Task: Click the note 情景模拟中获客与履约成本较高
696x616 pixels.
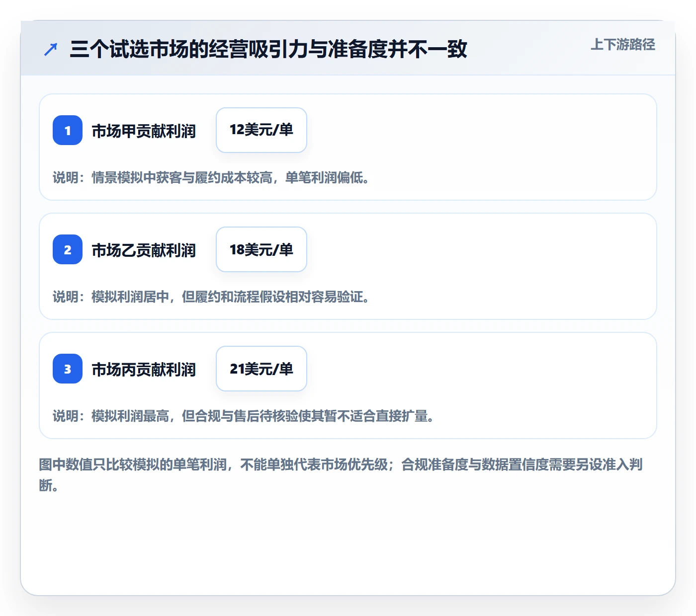Action: pos(182,178)
